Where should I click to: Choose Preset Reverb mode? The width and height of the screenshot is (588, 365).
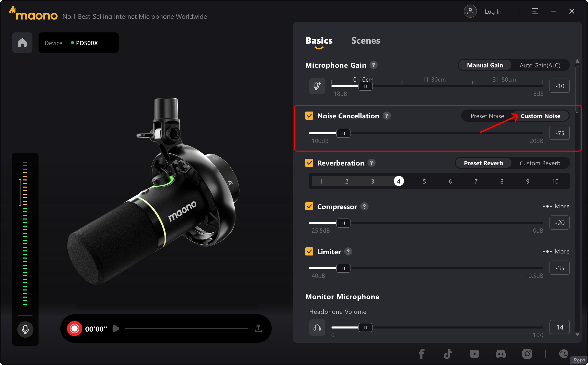click(x=483, y=163)
